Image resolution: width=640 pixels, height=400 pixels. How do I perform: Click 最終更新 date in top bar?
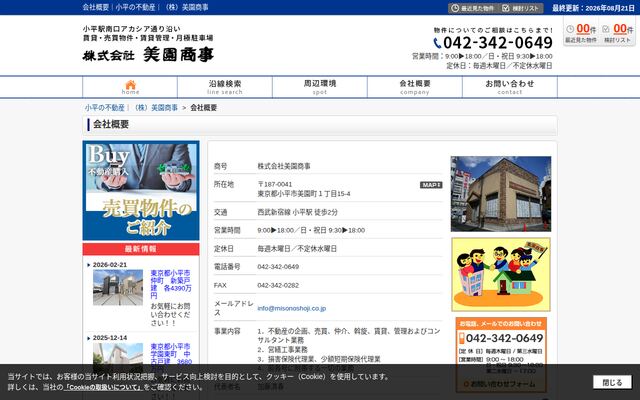click(x=593, y=8)
